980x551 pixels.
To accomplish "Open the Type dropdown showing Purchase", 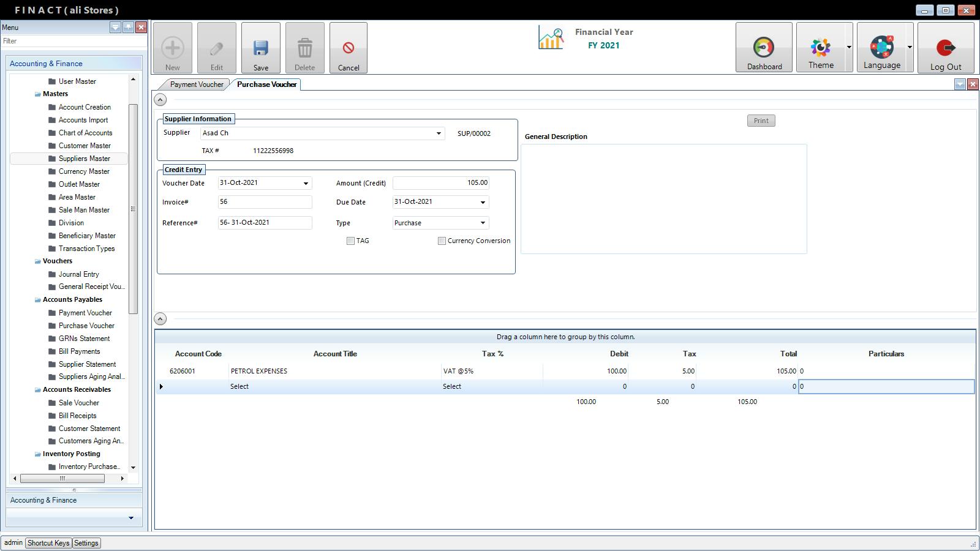I will (x=483, y=223).
